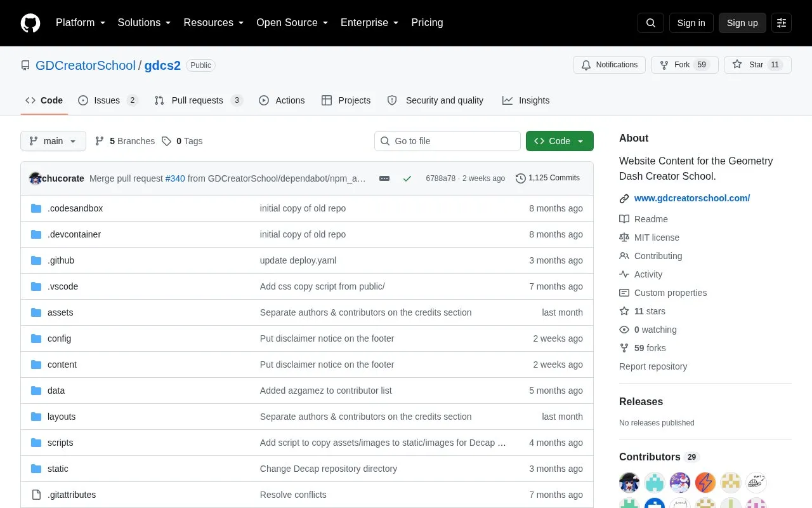The image size is (812, 508).
Task: Expand the Solutions menu
Action: pyautogui.click(x=145, y=23)
